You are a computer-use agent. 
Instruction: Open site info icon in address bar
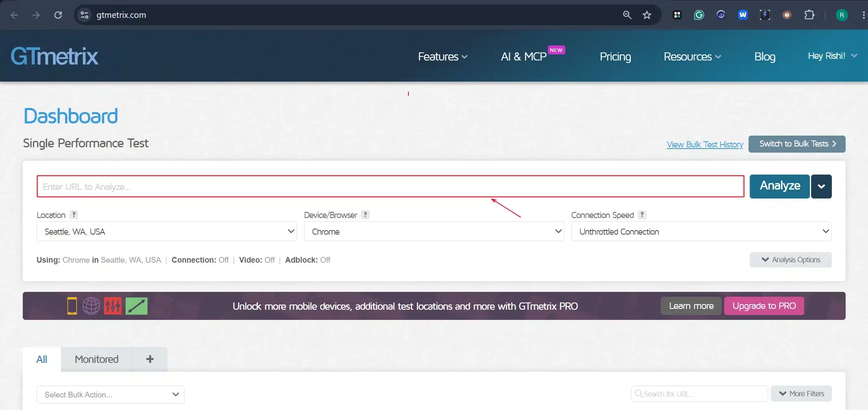pyautogui.click(x=85, y=15)
